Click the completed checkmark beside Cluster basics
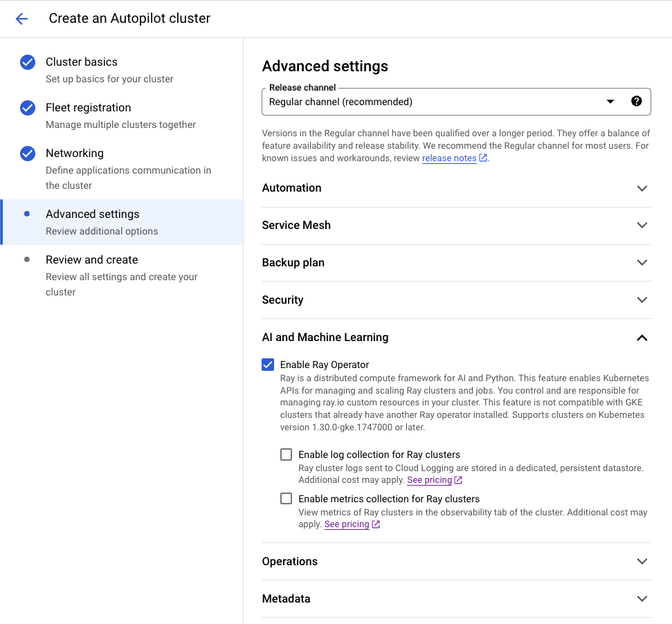 point(27,62)
